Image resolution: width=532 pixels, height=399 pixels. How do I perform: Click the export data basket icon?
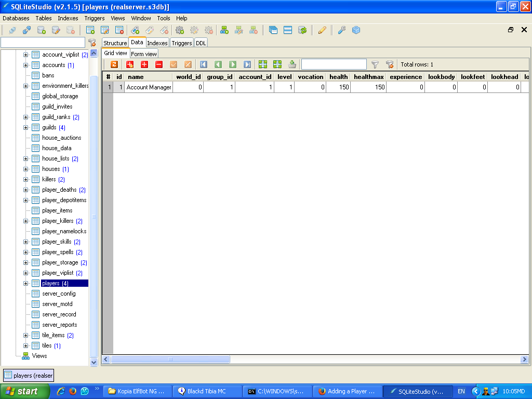click(x=292, y=64)
